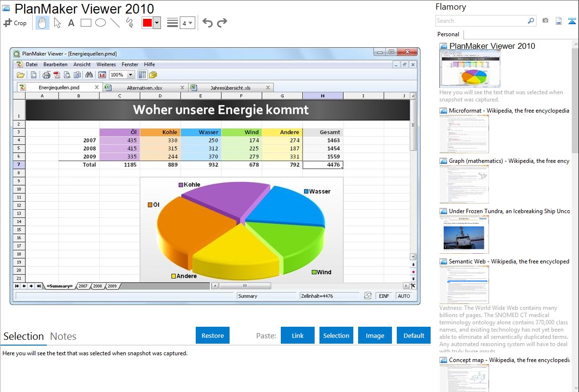
Task: Select the rectangle drawing tool
Action: pos(86,23)
